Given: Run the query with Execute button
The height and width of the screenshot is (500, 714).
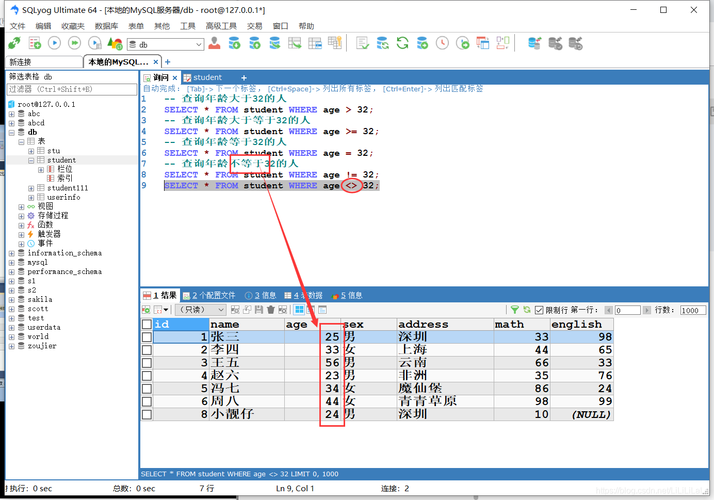Looking at the screenshot, I should [54, 44].
